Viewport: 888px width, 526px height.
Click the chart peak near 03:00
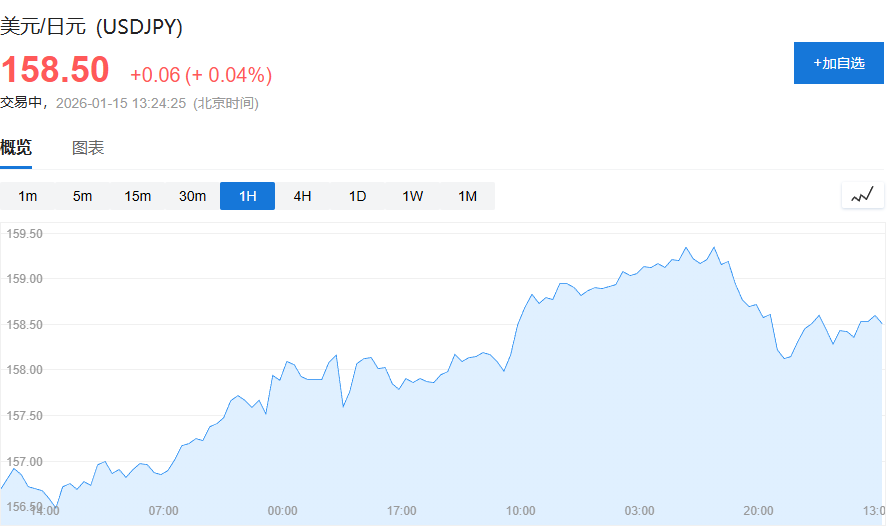point(686,247)
